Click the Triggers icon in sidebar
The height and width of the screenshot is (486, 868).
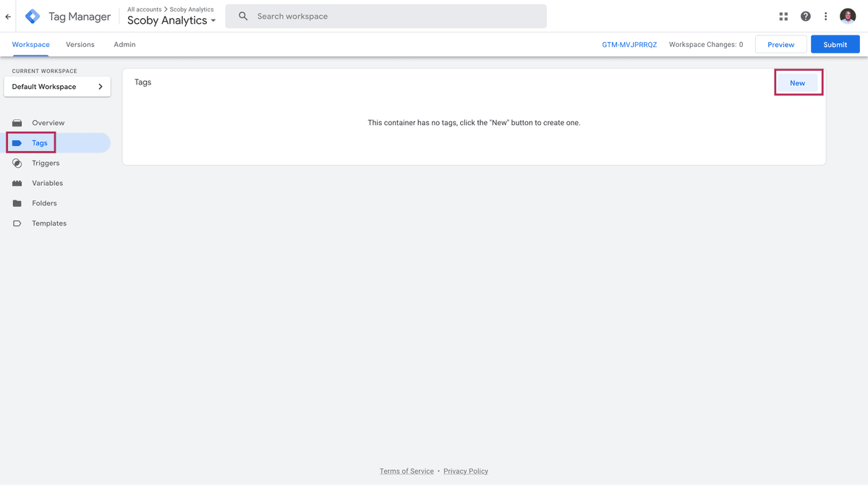(17, 163)
